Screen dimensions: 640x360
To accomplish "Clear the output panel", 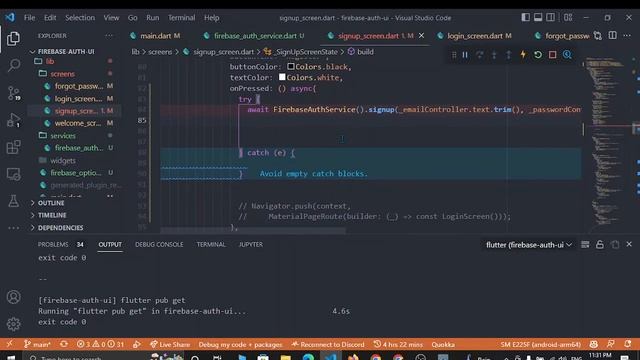I will click(x=585, y=244).
